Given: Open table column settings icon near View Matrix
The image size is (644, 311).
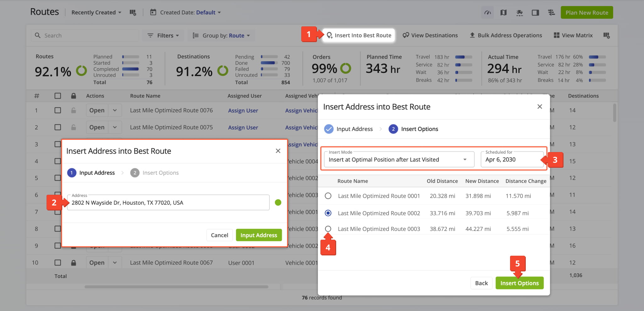Looking at the screenshot, I should click(607, 35).
